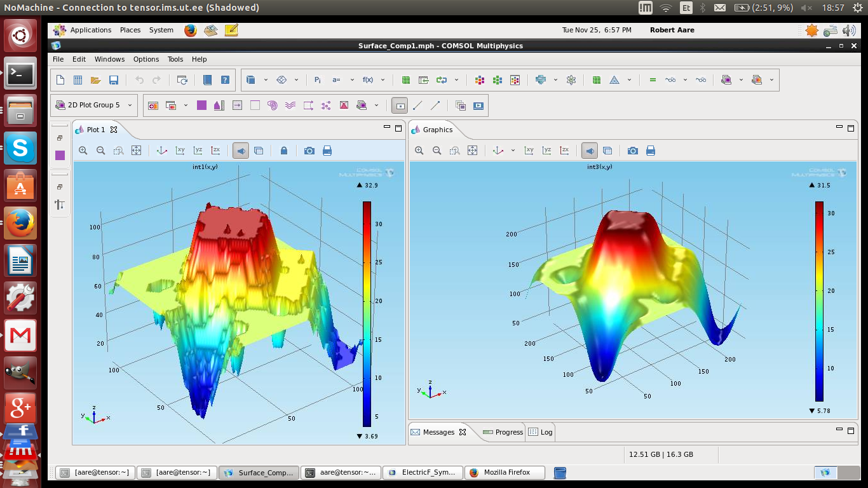The width and height of the screenshot is (868, 488).
Task: Take image snapshot of Graphics panel
Action: (x=633, y=151)
